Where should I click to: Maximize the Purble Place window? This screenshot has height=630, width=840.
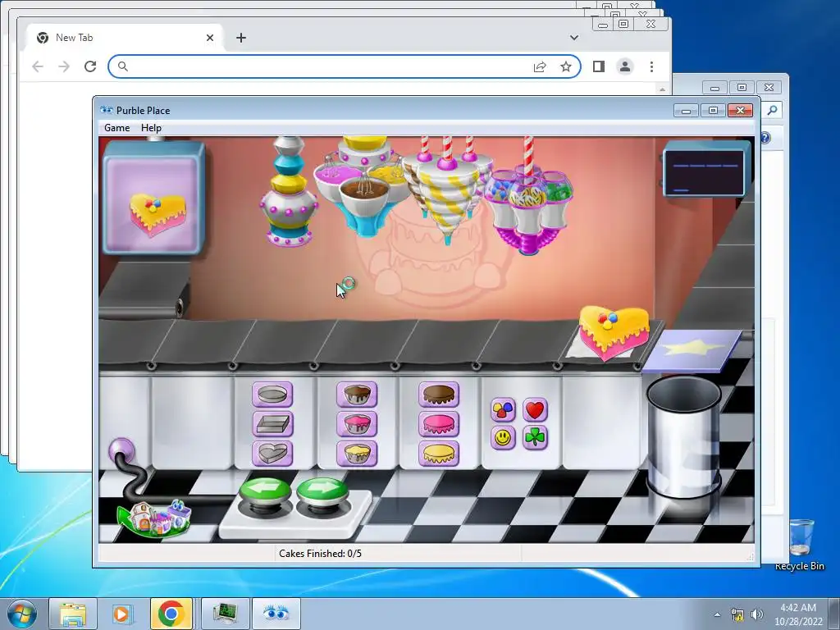[713, 111]
